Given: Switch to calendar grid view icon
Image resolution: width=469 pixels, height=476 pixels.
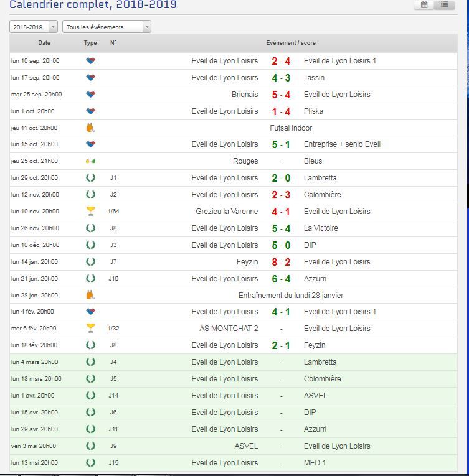Looking at the screenshot, I should [424, 5].
